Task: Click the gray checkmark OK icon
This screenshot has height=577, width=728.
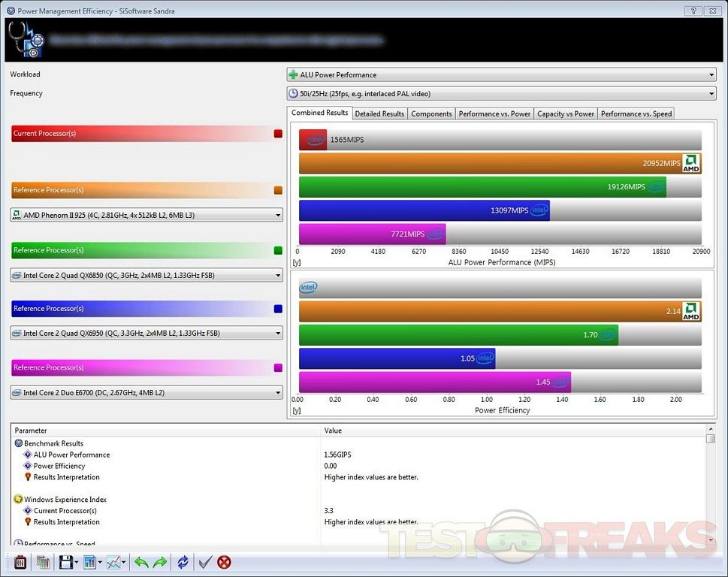Action: coord(204,562)
